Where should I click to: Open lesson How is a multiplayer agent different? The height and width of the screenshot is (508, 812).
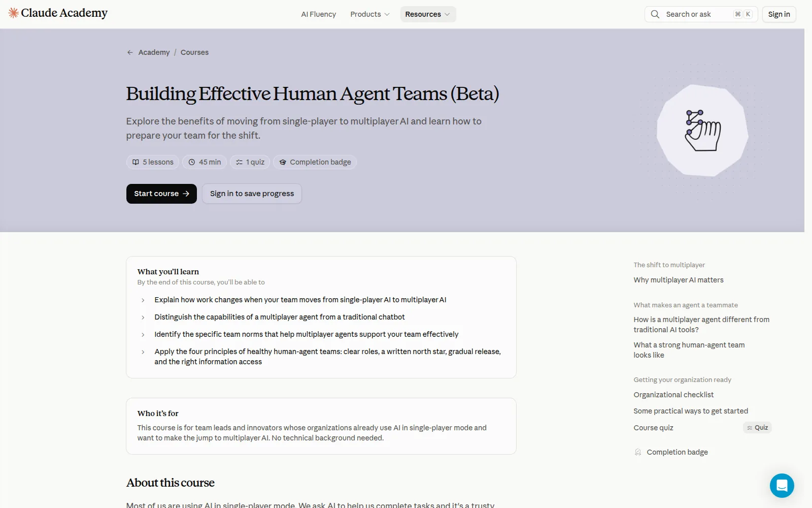701,325
